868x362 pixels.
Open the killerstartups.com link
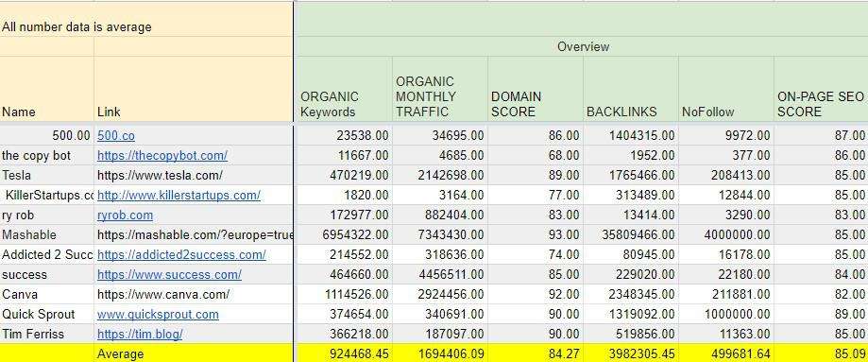(x=179, y=195)
